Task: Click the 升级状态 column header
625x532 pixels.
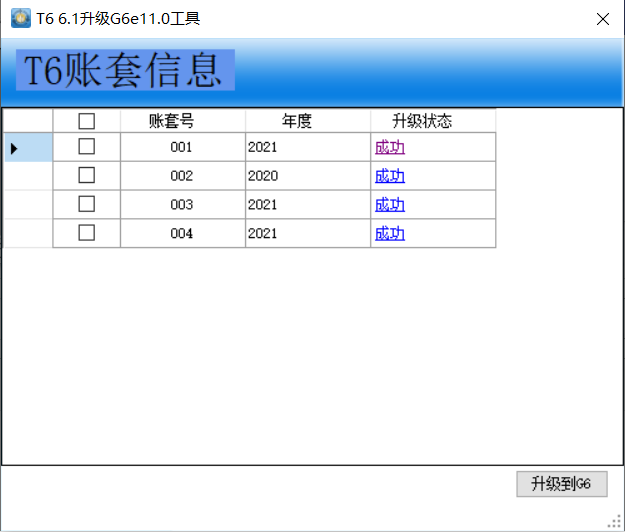Action: pos(433,121)
